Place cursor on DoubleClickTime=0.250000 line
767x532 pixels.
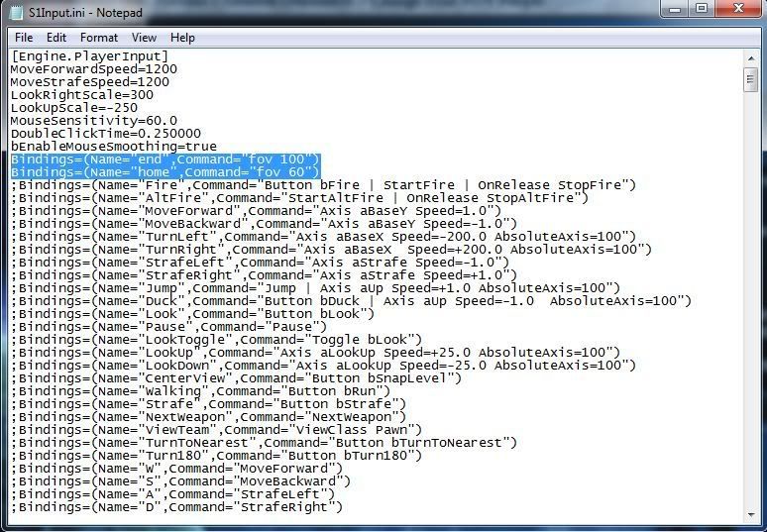click(105, 133)
